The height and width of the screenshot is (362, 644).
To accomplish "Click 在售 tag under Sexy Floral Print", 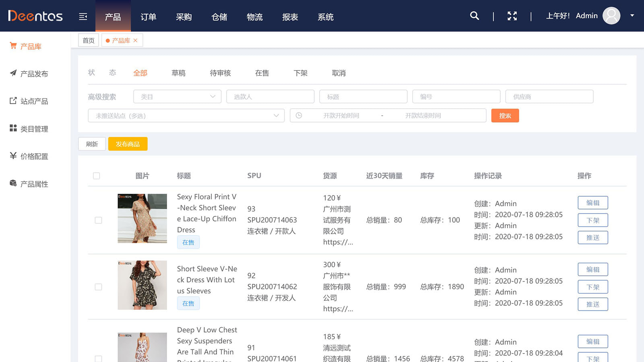I will click(188, 242).
